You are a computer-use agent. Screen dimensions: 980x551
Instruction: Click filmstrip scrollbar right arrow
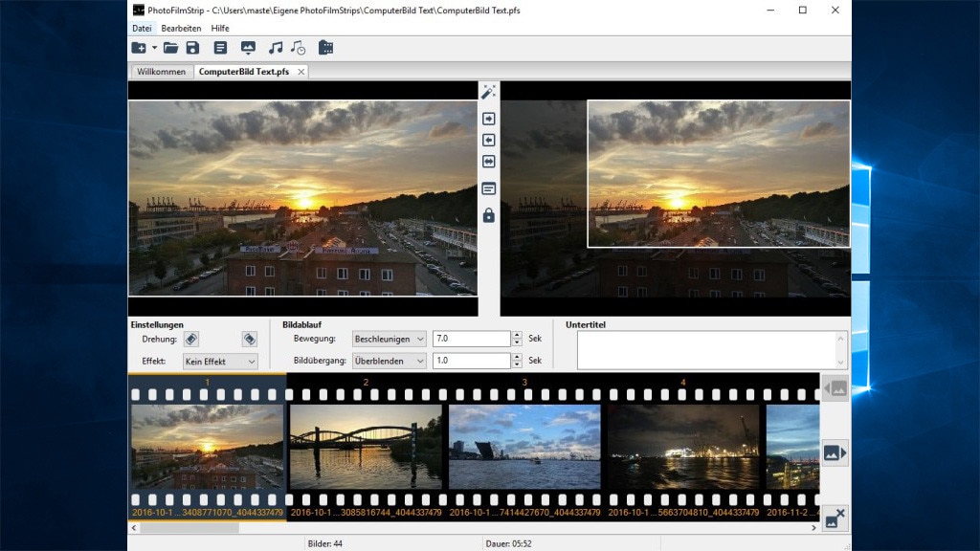(x=813, y=528)
